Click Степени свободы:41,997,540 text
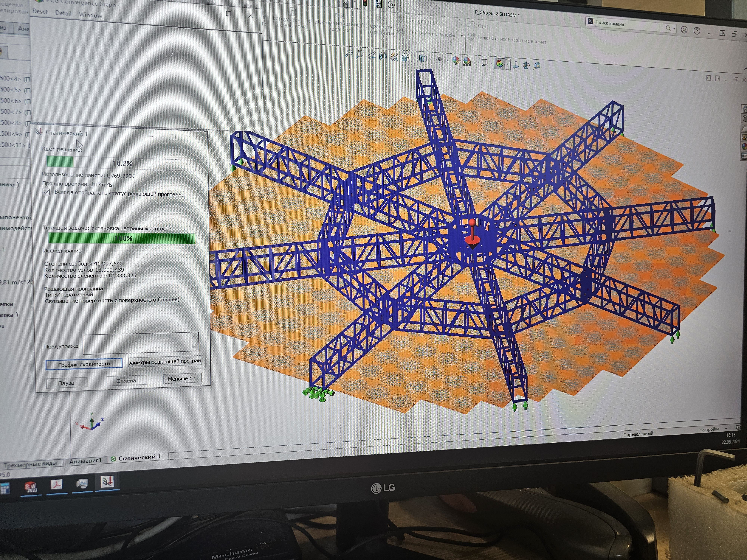The height and width of the screenshot is (560, 747). 83,263
